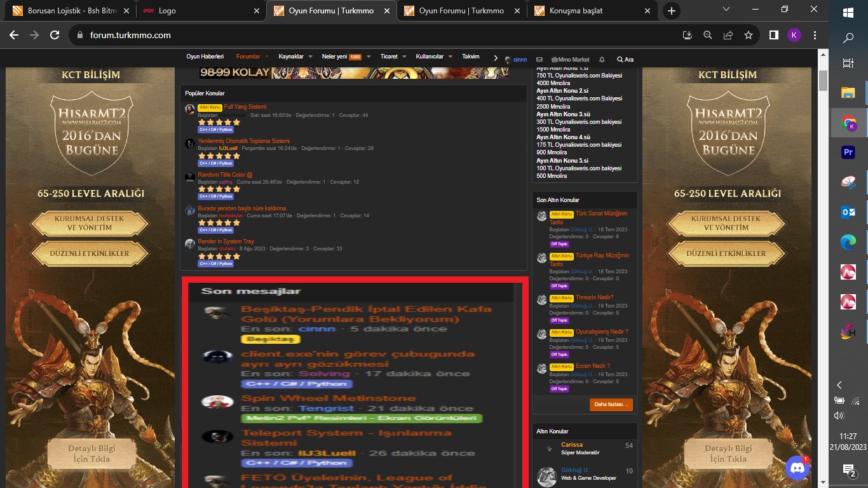This screenshot has height=488, width=868.
Task: Click the Wi-Fi network tray icon
Action: click(x=856, y=401)
